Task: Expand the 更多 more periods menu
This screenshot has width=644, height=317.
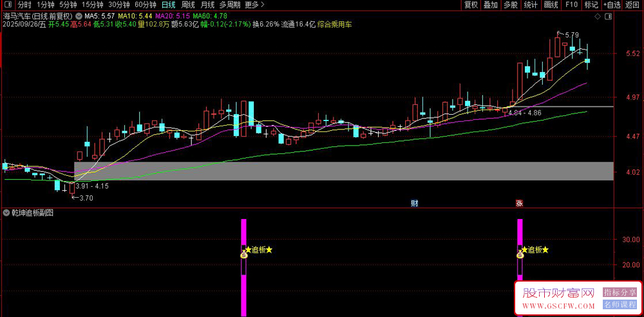Action: [254, 5]
